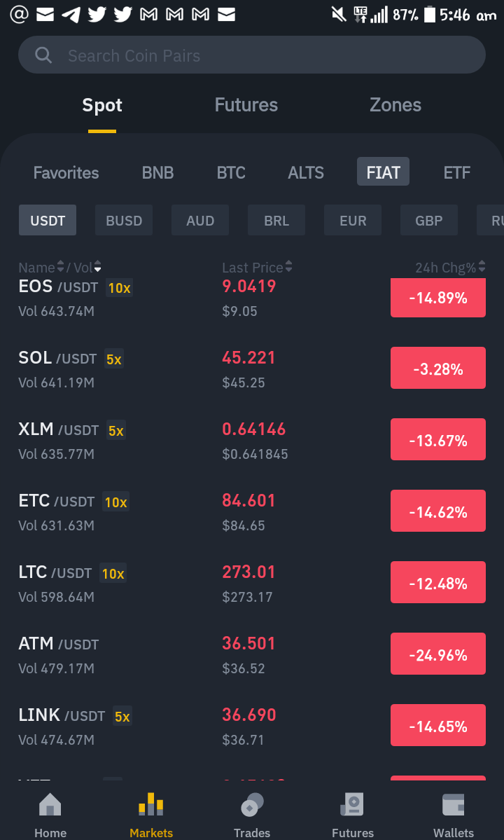The image size is (504, 840).
Task: Tap the -24.96% change button for ATM
Action: tap(438, 654)
